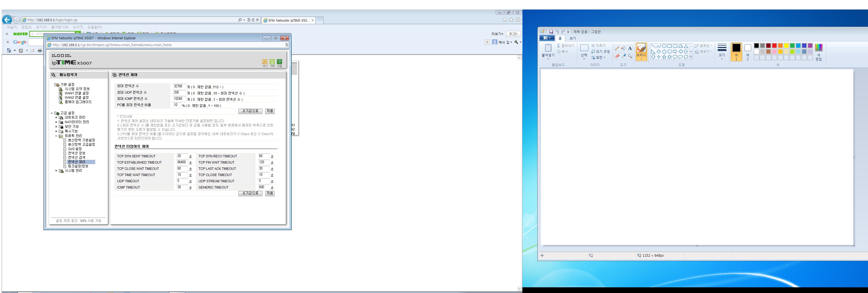Open the 크기 (size) line thickness dropdown
The height and width of the screenshot is (293, 868).
(722, 59)
